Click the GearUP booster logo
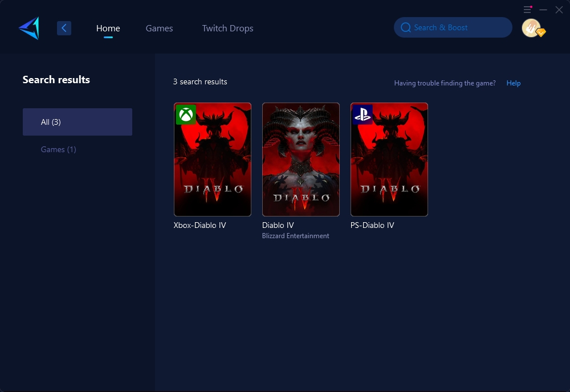This screenshot has width=570, height=392. click(29, 28)
